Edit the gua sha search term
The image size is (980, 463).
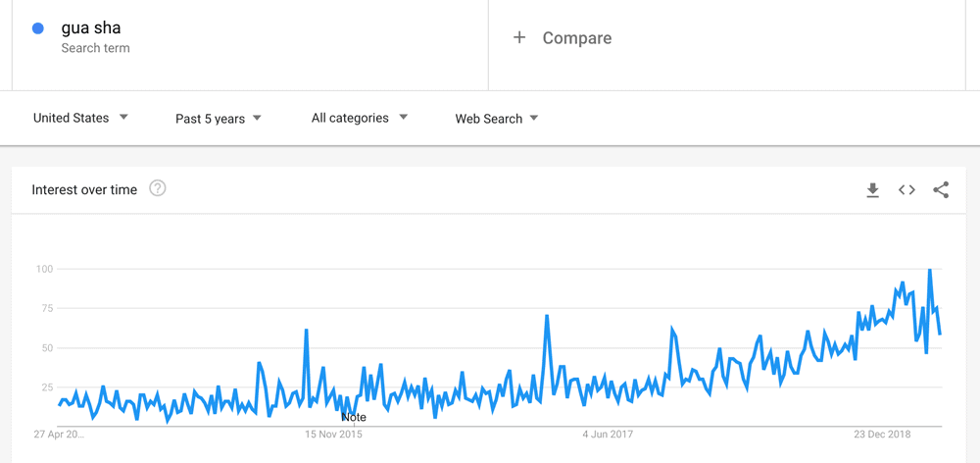90,28
